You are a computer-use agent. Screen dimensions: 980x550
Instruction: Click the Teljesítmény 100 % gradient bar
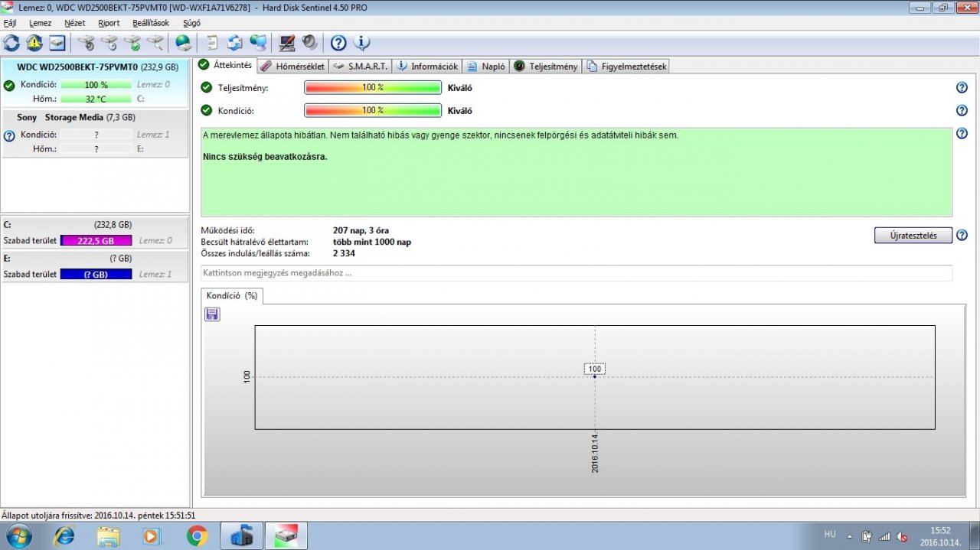coord(373,88)
